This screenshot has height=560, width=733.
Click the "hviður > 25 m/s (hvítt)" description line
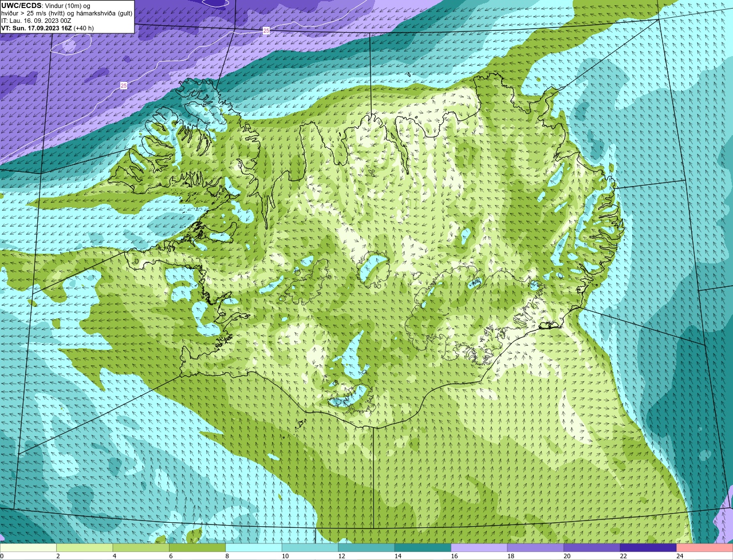(x=66, y=13)
